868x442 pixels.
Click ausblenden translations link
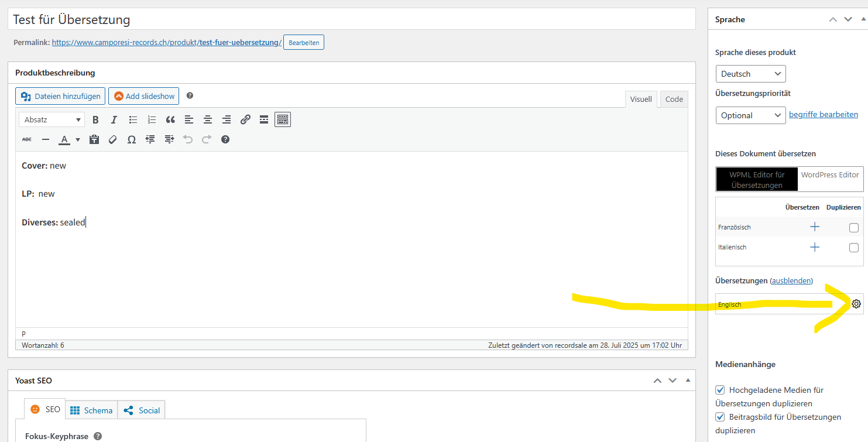click(x=791, y=280)
